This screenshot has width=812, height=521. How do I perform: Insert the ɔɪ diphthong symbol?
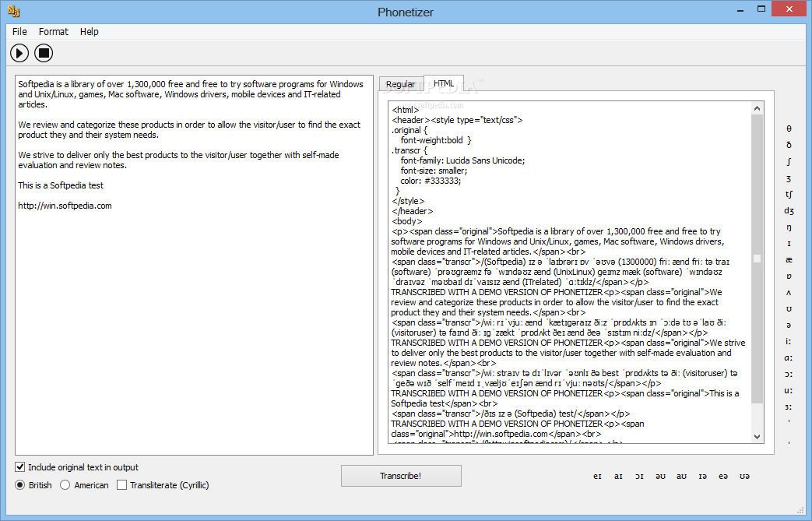[x=639, y=477]
